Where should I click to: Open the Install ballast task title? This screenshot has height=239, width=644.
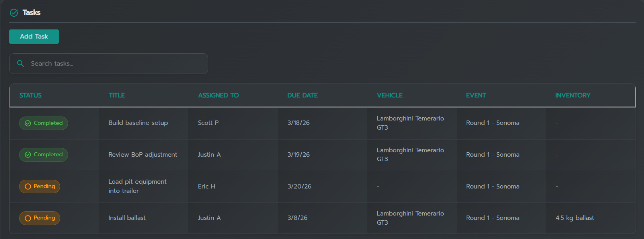pyautogui.click(x=127, y=218)
